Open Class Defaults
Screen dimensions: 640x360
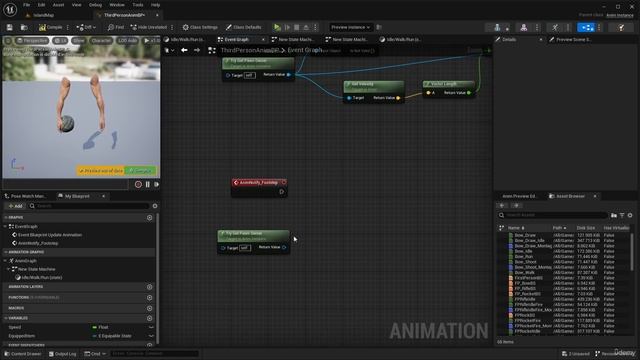coord(244,27)
